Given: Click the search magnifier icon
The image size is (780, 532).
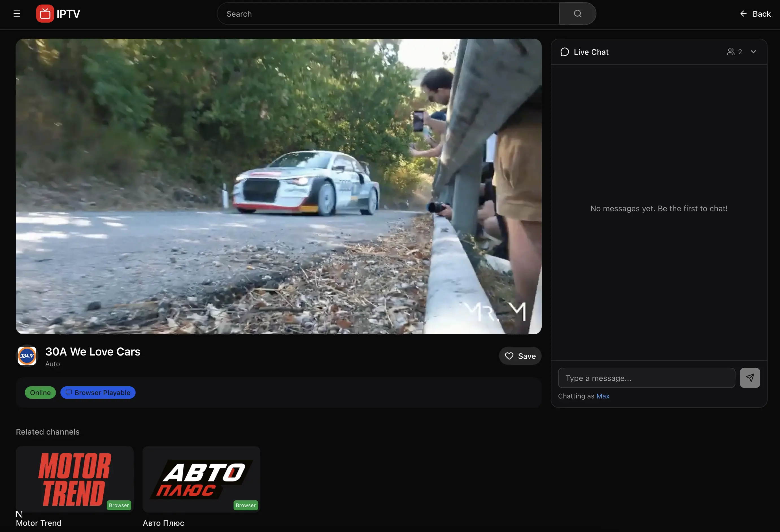Looking at the screenshot, I should point(577,14).
